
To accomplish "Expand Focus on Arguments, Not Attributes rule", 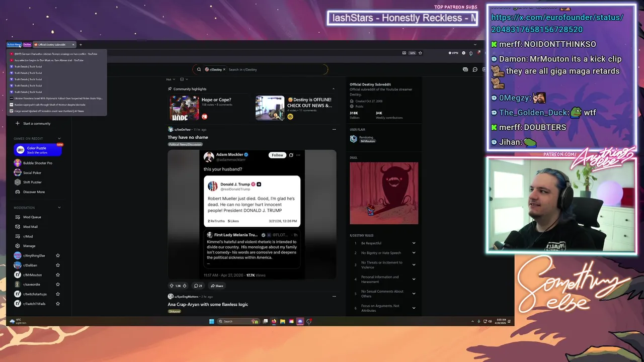I will click(414, 308).
